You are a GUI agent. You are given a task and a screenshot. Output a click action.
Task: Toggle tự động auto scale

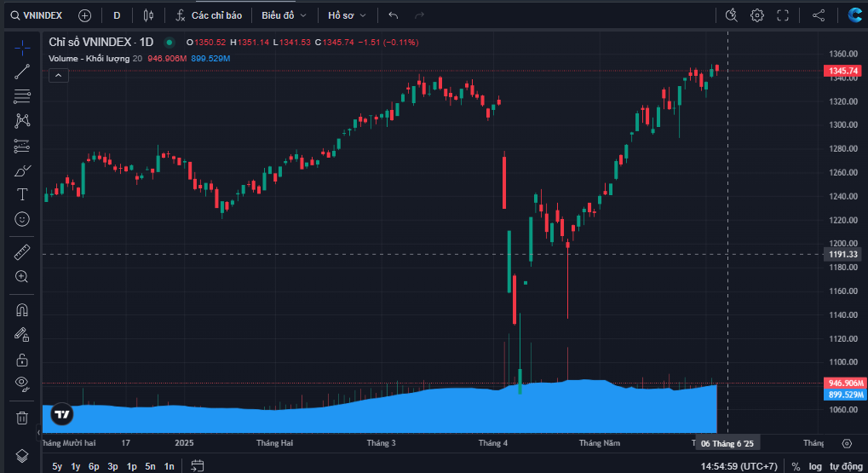coord(846,466)
